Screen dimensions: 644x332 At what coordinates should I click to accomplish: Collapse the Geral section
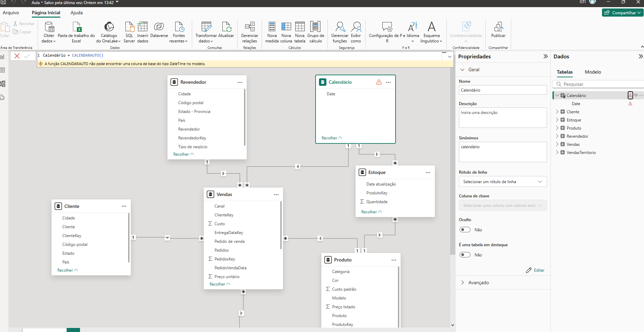point(462,70)
